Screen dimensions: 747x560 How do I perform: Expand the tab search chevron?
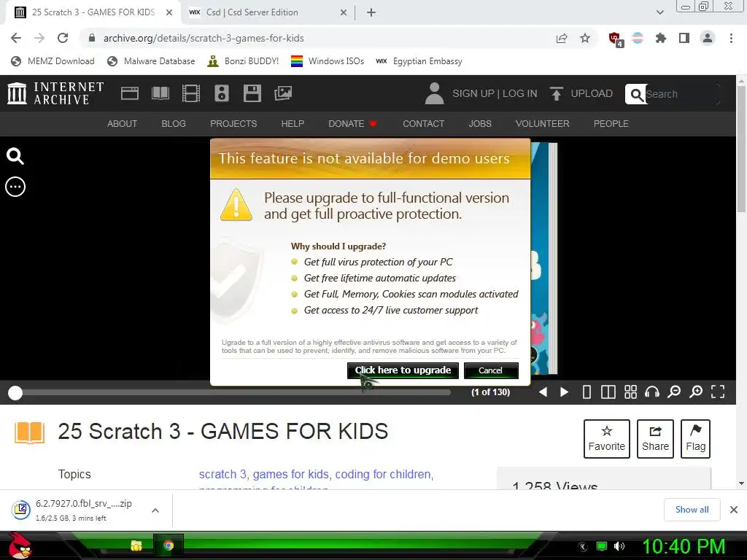coord(659,12)
